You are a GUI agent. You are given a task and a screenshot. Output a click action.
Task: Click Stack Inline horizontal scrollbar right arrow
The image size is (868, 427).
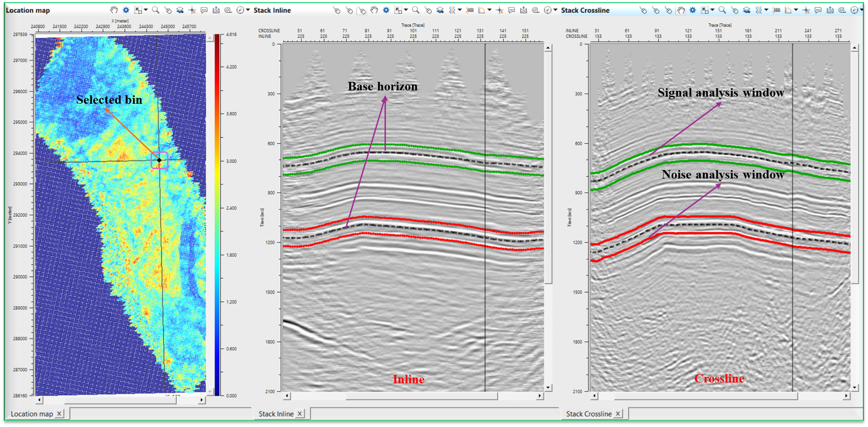(x=540, y=395)
